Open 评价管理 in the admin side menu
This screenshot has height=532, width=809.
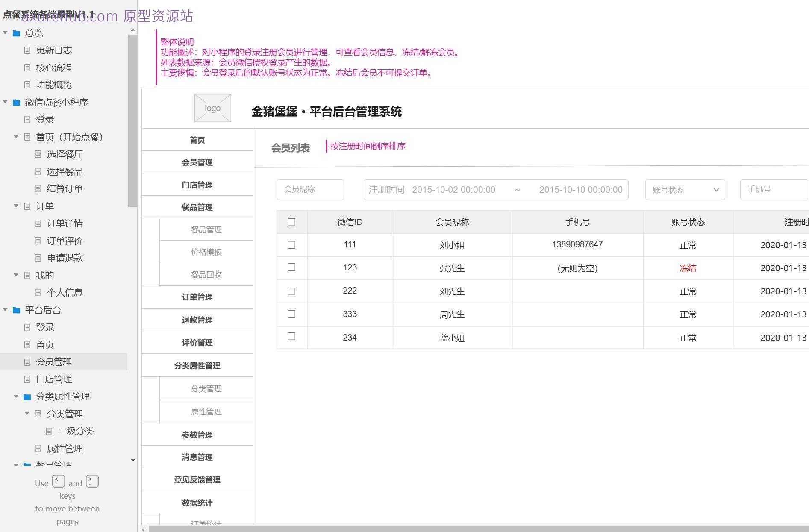click(197, 343)
